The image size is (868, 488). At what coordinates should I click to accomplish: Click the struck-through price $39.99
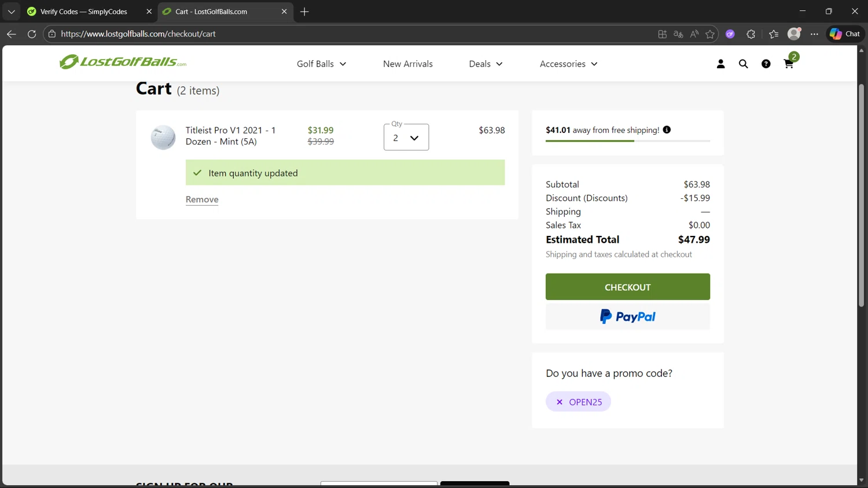(x=321, y=141)
